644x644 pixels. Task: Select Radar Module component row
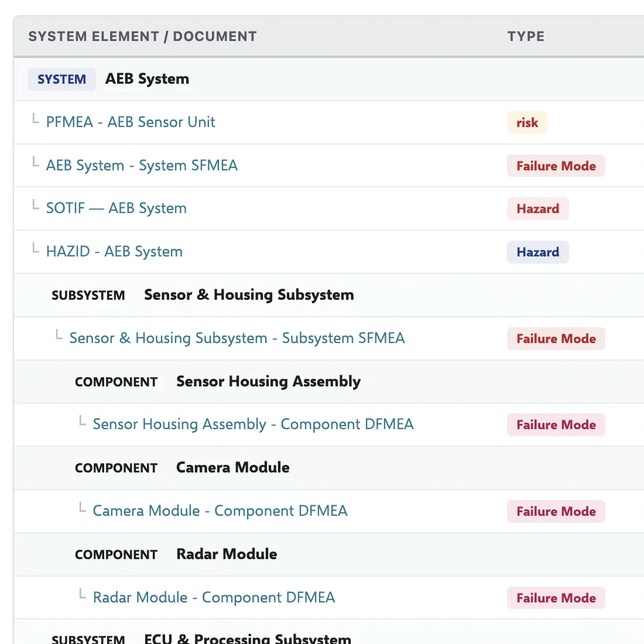328,554
